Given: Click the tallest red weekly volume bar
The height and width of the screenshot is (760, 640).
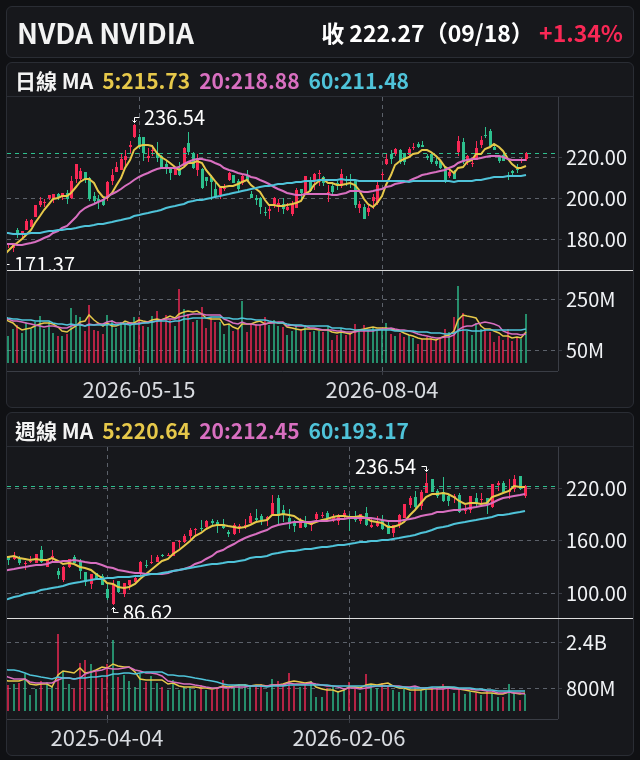Looking at the screenshot, I should coord(58,673).
